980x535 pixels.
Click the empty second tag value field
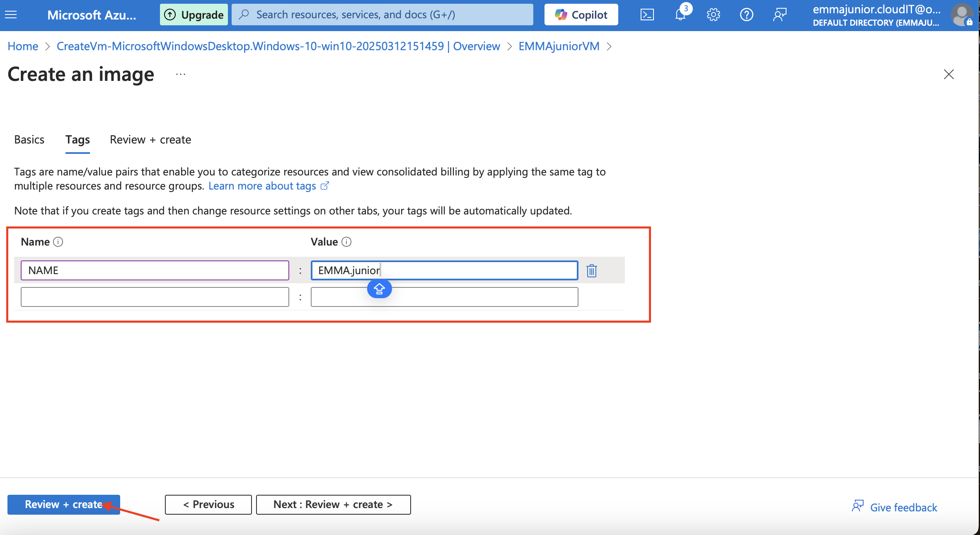(x=444, y=297)
